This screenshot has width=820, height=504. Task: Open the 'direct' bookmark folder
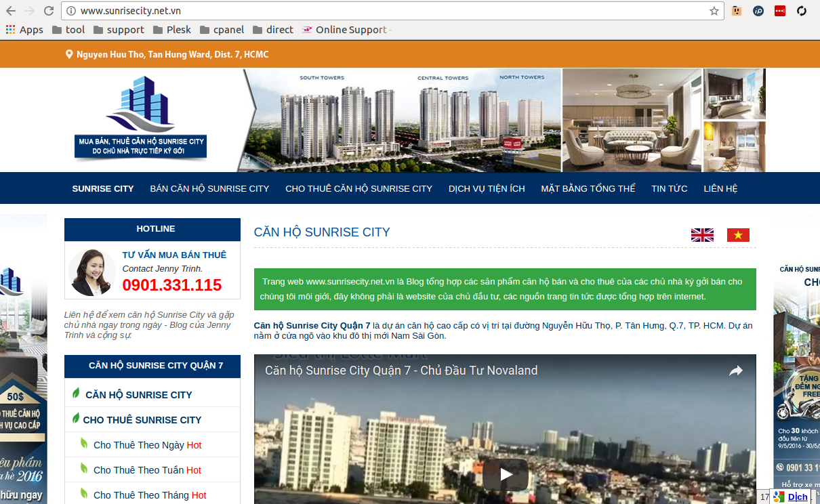(x=273, y=30)
